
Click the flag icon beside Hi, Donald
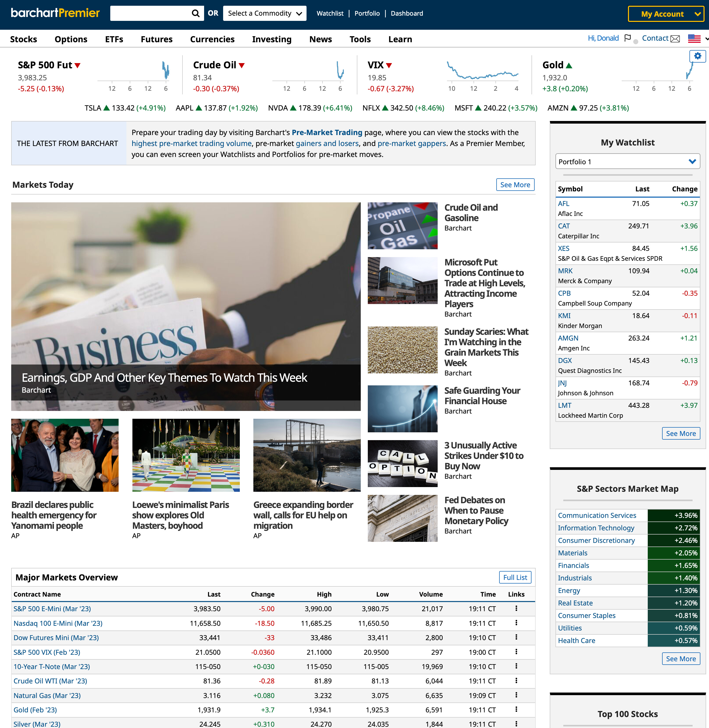click(x=627, y=38)
